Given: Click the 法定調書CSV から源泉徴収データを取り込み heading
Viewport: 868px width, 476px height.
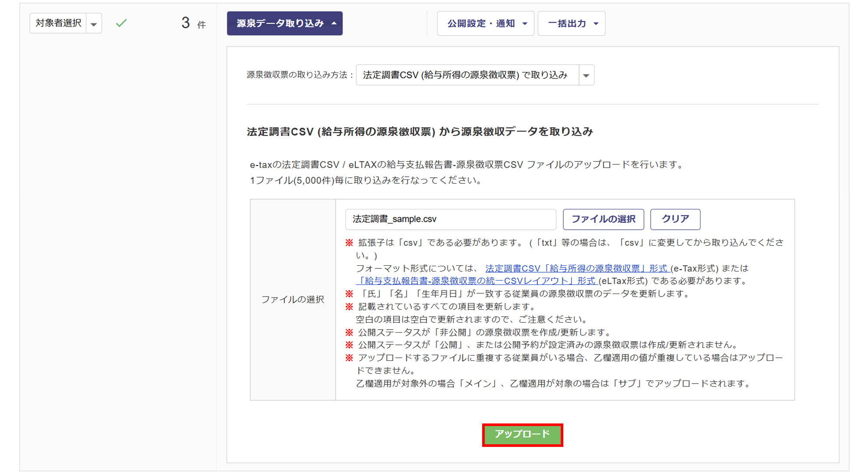Looking at the screenshot, I should point(419,132).
